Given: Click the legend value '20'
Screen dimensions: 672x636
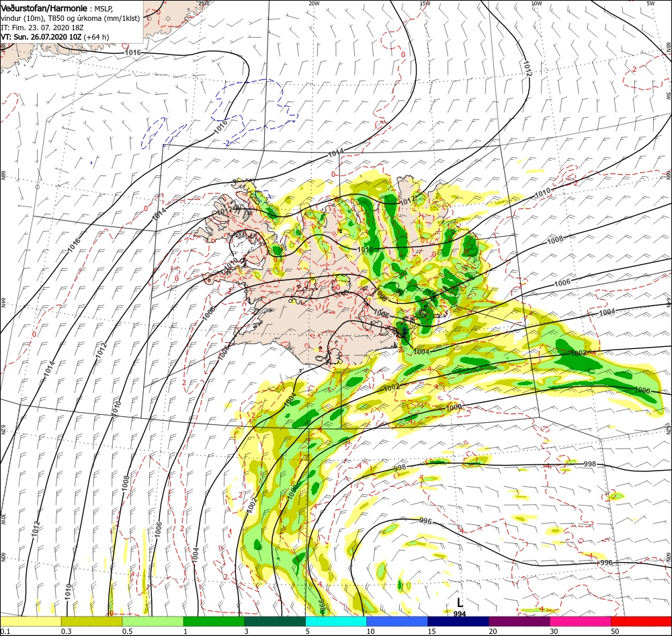Looking at the screenshot, I should 493,631.
